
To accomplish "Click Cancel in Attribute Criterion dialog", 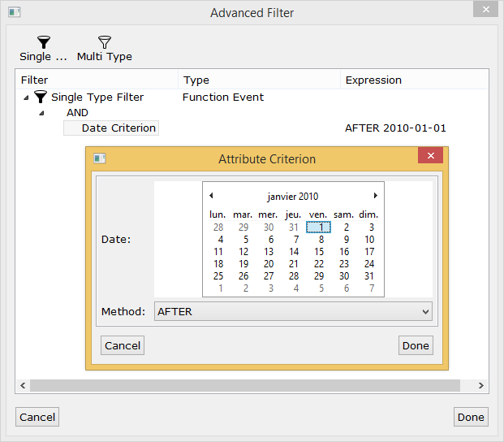I will [123, 345].
